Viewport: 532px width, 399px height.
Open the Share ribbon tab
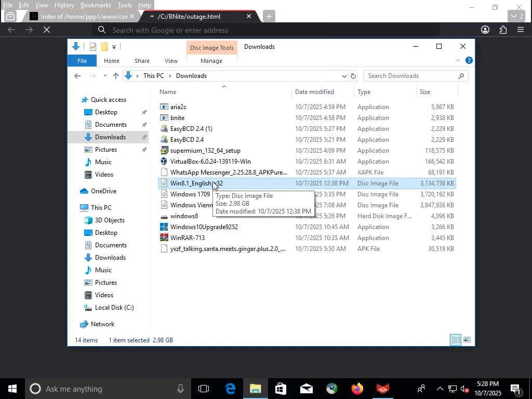pos(142,61)
